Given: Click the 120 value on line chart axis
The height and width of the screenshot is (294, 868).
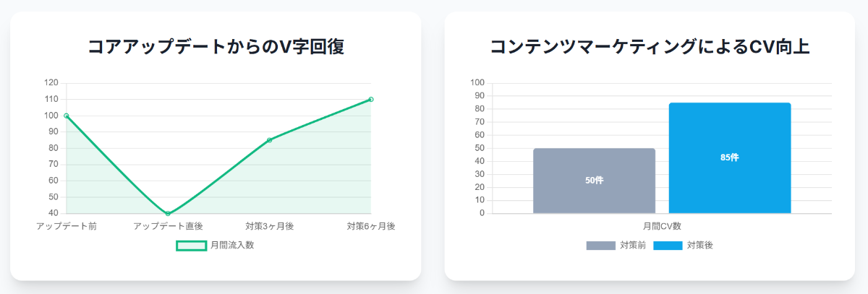Looking at the screenshot, I should click(51, 83).
